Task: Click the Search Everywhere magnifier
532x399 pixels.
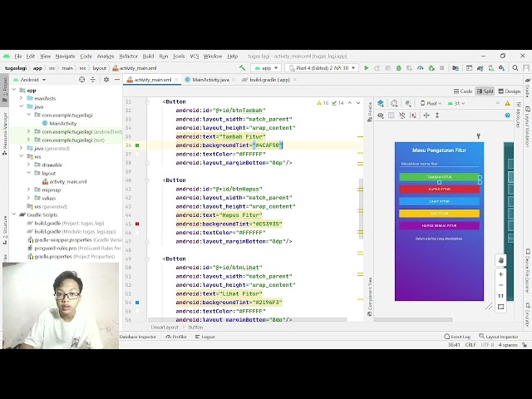Action: [x=515, y=68]
